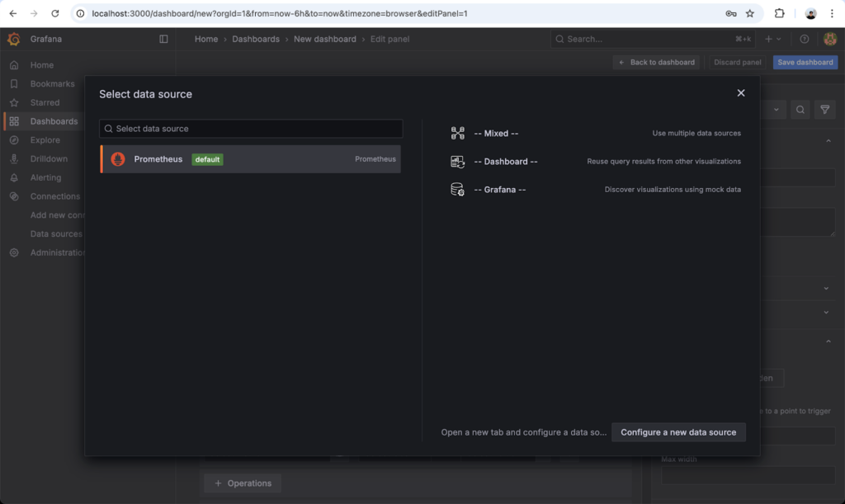Image resolution: width=845 pixels, height=504 pixels.
Task: Bookmark this page with the star icon
Action: (x=750, y=14)
